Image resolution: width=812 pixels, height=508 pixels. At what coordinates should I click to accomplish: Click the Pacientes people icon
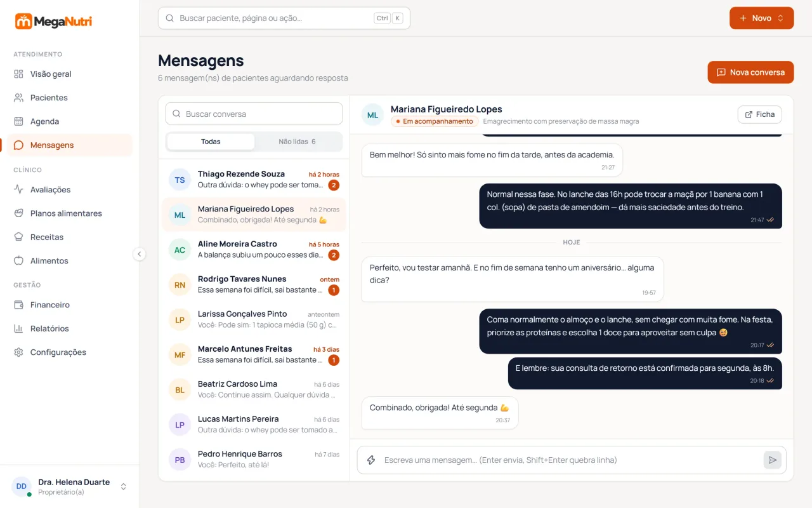18,98
